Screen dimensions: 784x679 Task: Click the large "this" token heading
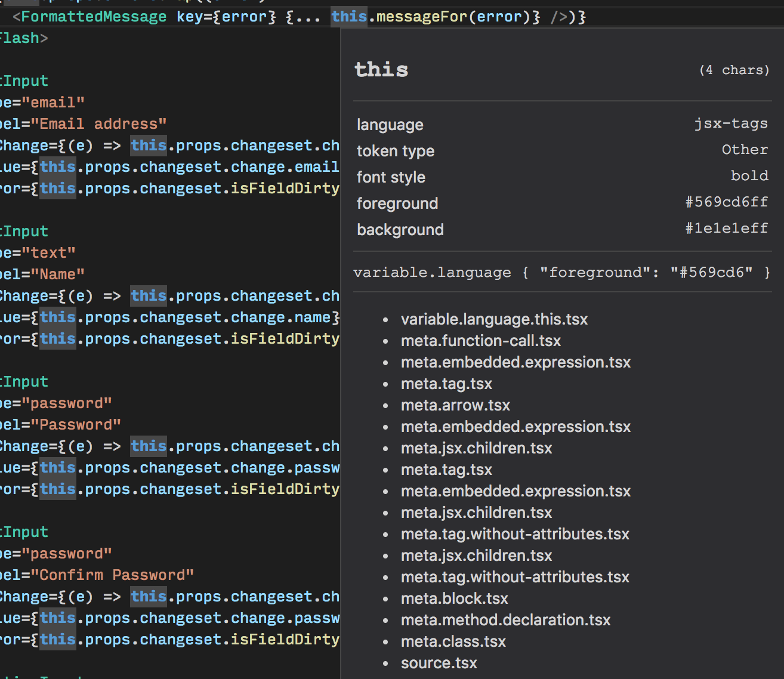(x=381, y=70)
